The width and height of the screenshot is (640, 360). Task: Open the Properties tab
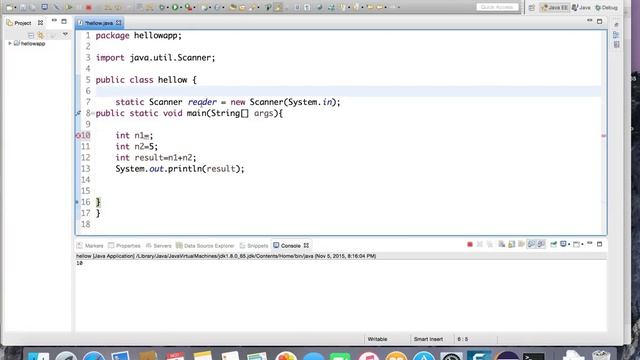(124, 246)
